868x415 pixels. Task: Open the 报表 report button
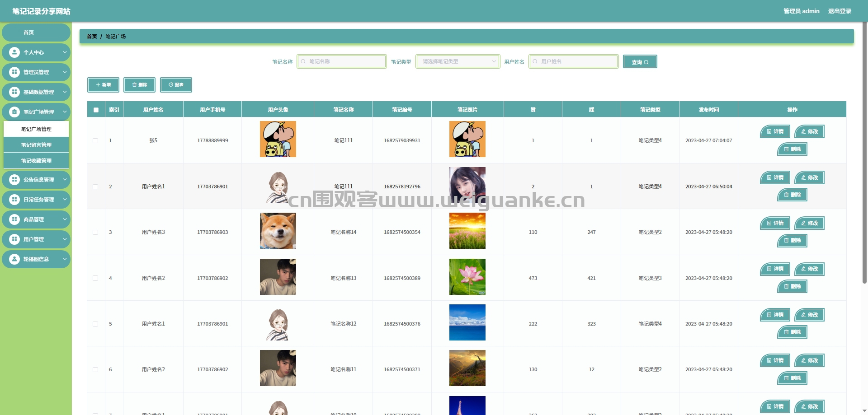(176, 85)
